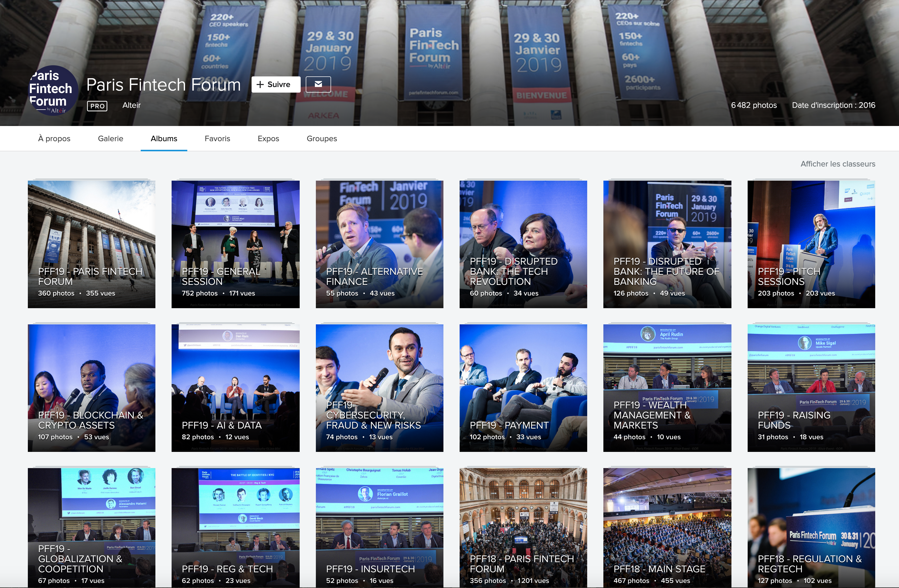Open the PFF19 - Paris Fintech Forum album
Screen dimensions: 899x588
click(91, 244)
